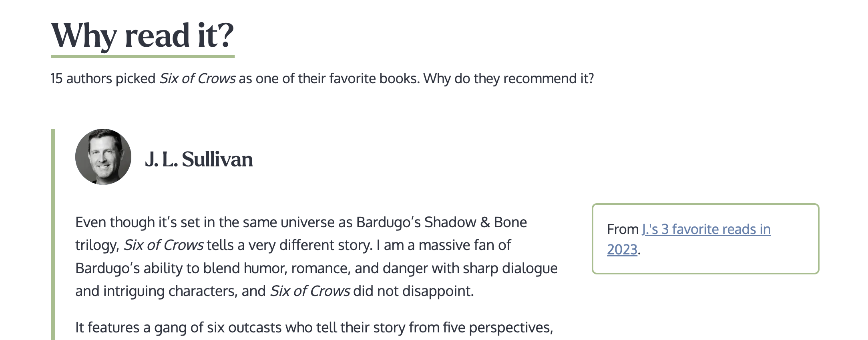Click the "did not disappoint" phrase

(x=414, y=291)
